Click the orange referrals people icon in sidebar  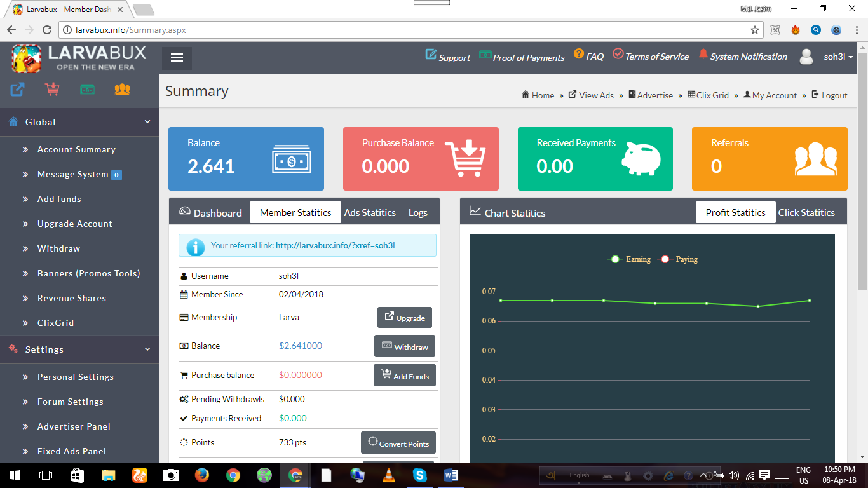pyautogui.click(x=122, y=90)
